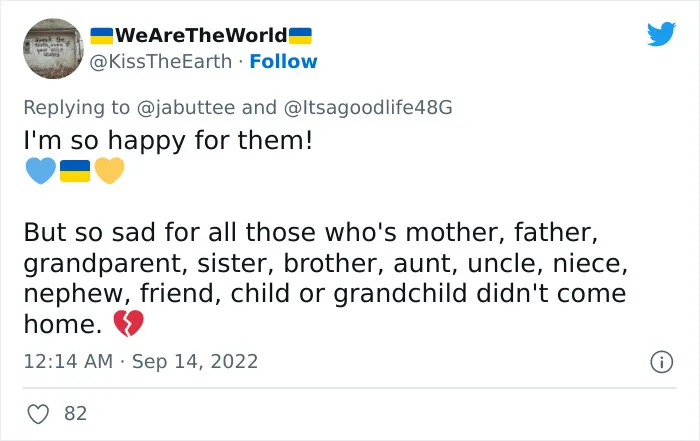
Task: Click the tweet paragraph starting "But so sad"
Action: coord(326,278)
